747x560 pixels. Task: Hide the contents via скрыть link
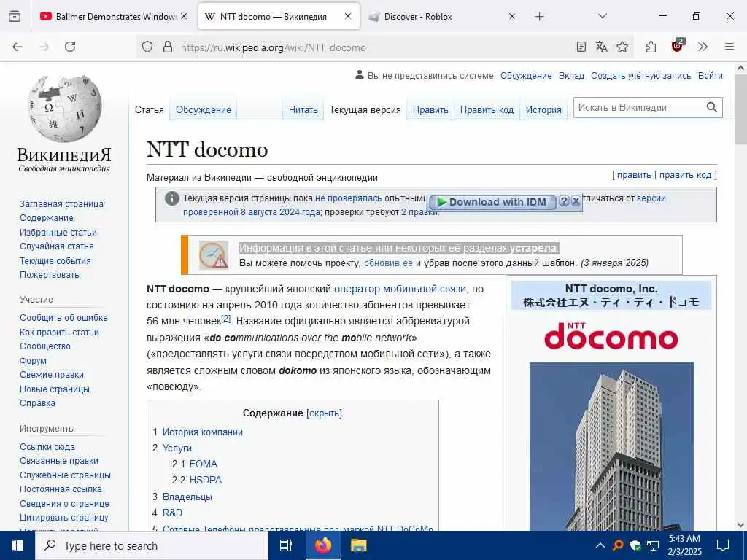tap(324, 413)
